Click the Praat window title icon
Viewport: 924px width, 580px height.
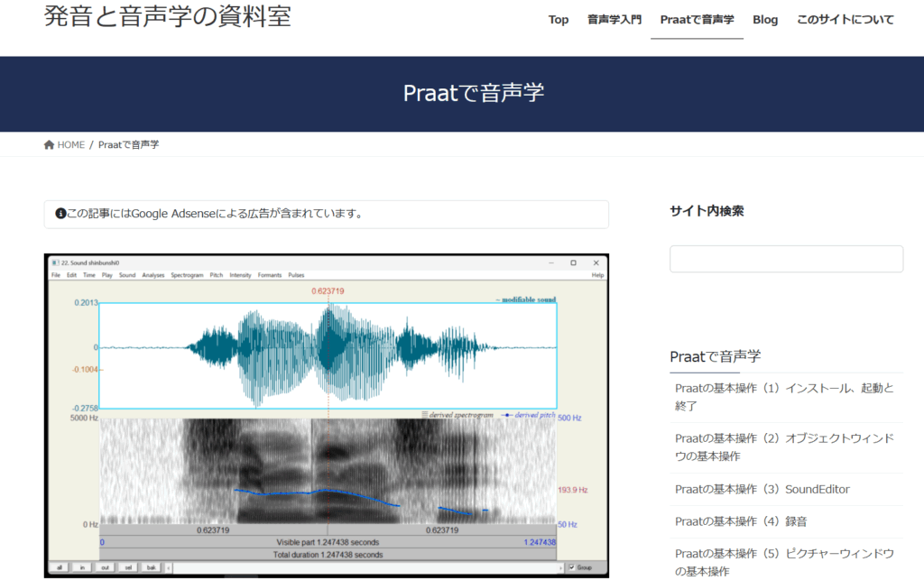(54, 262)
